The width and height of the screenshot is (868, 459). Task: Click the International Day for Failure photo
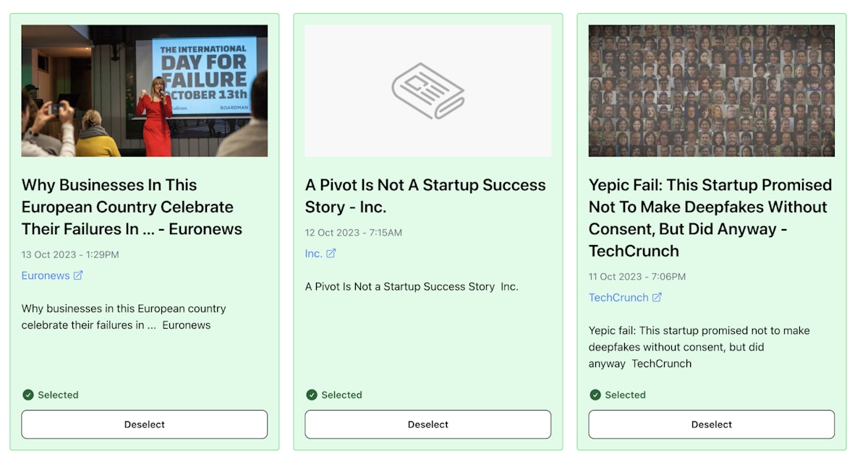[145, 90]
